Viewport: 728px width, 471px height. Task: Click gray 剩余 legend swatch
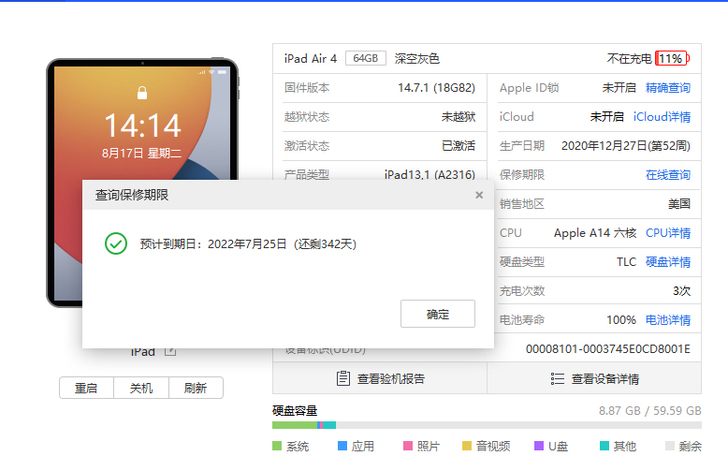[670, 446]
